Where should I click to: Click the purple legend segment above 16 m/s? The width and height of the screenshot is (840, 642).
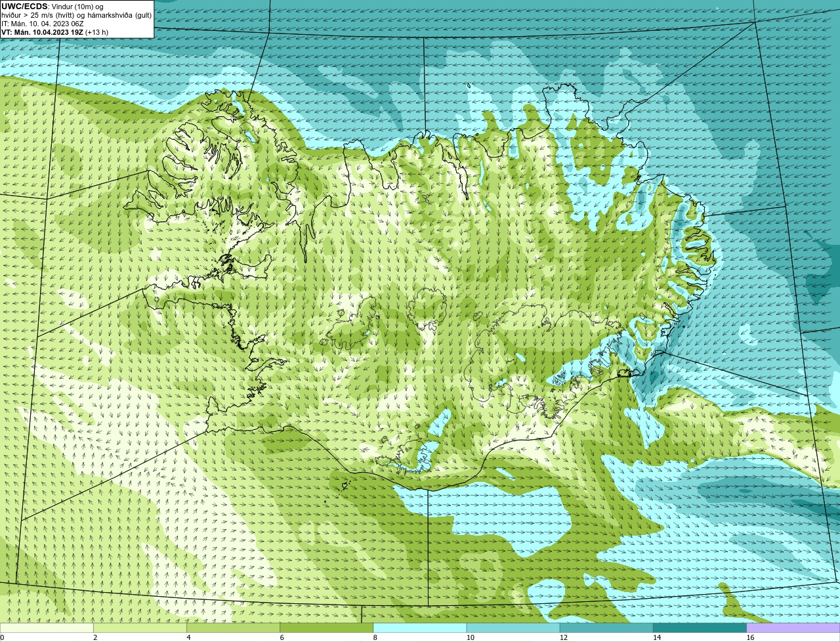coord(793,628)
